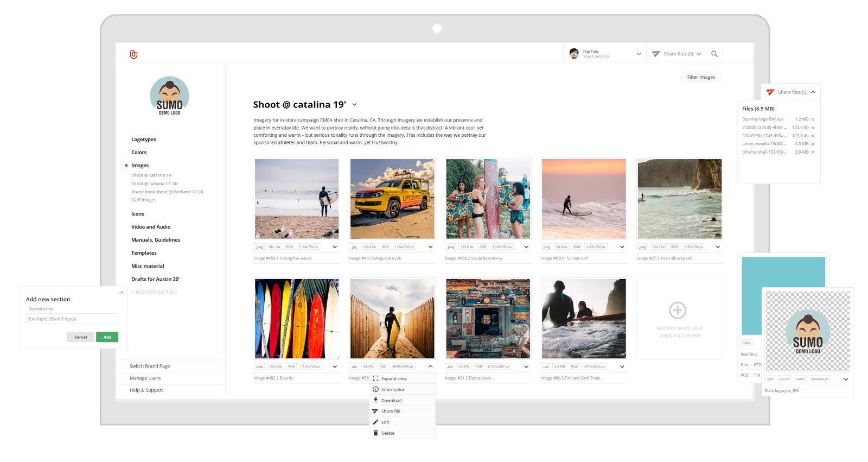Select Delete in the image menu
Image resolution: width=868 pixels, height=462 pixels.
point(387,433)
